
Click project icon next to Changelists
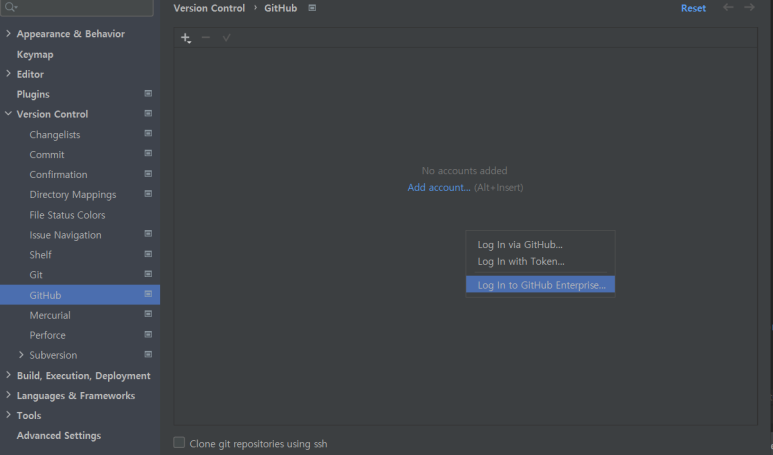(x=148, y=133)
